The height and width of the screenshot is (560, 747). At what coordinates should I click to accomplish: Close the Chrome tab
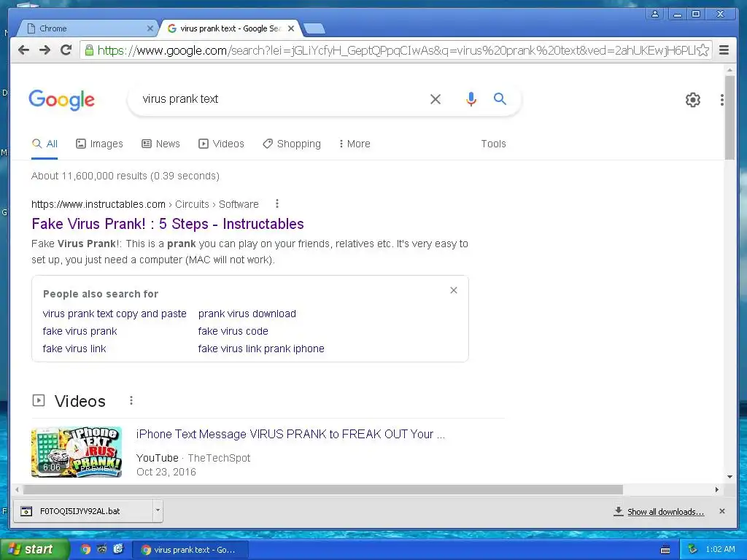point(150,28)
